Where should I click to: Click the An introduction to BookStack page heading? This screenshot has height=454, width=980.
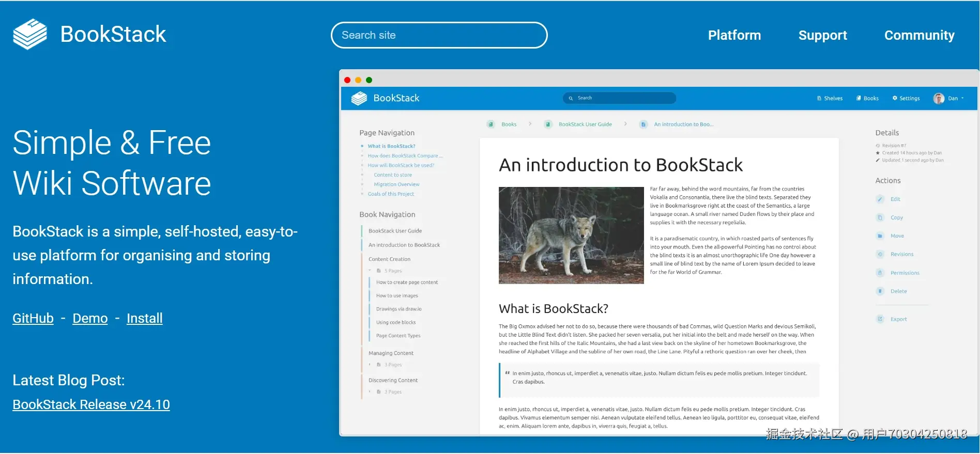tap(621, 165)
